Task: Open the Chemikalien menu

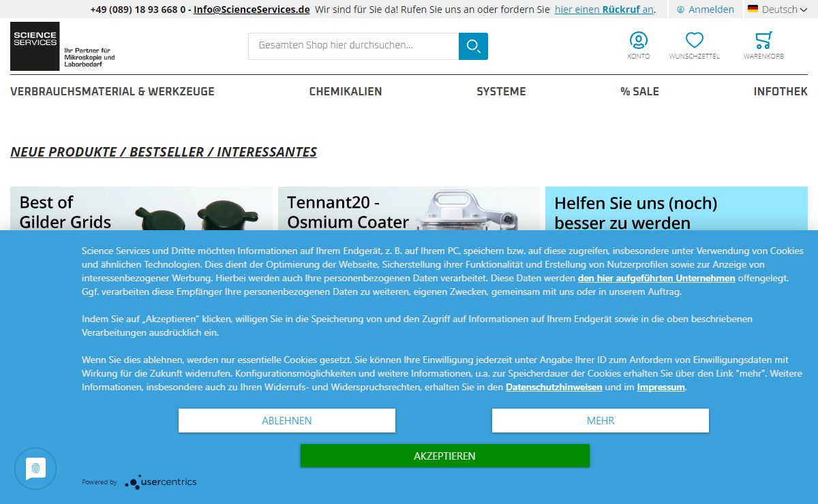Action: [x=346, y=91]
